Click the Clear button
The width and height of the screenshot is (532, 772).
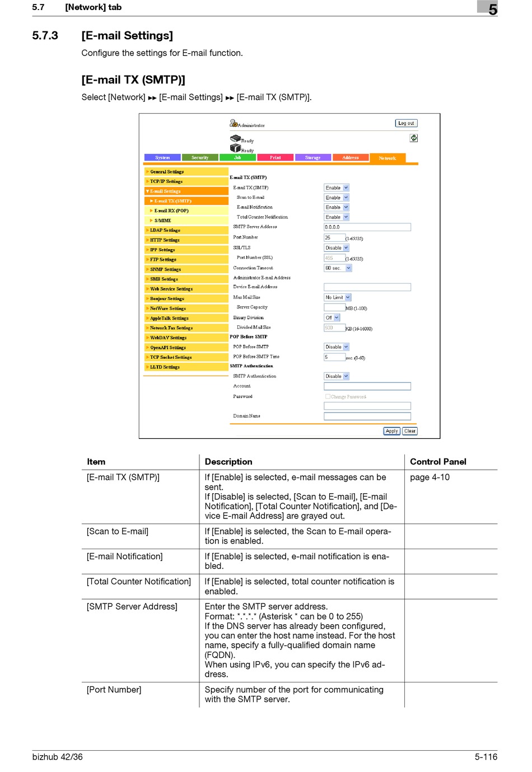(x=410, y=431)
